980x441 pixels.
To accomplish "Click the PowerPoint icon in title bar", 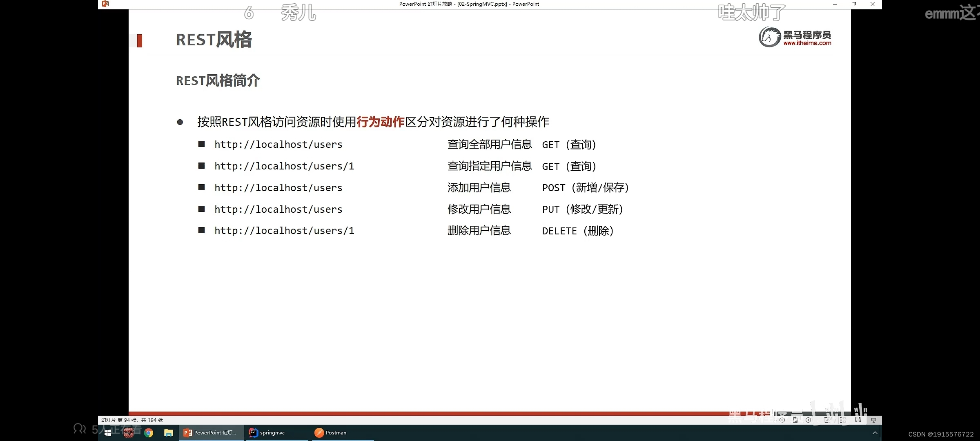I will click(105, 4).
